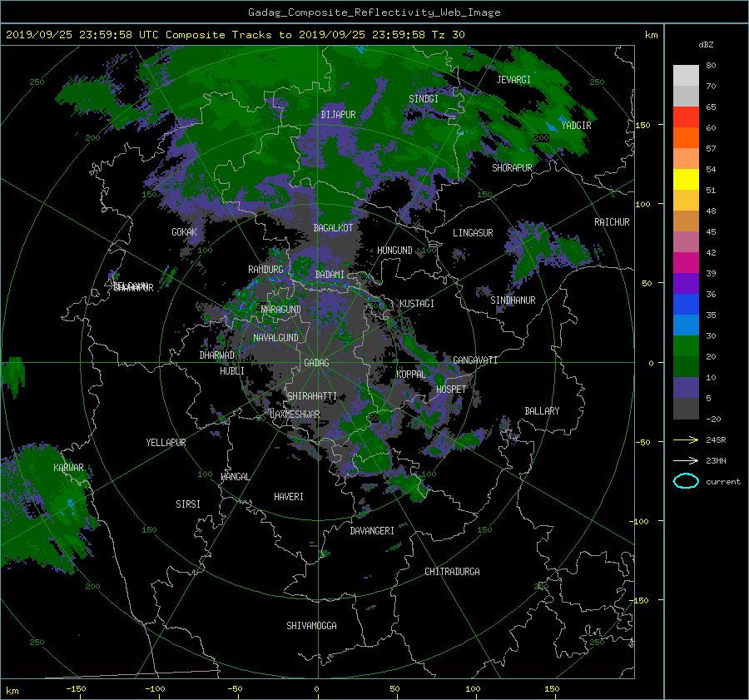This screenshot has height=700, width=749.
Task: Click the LINGASUR city label
Action: (473, 233)
